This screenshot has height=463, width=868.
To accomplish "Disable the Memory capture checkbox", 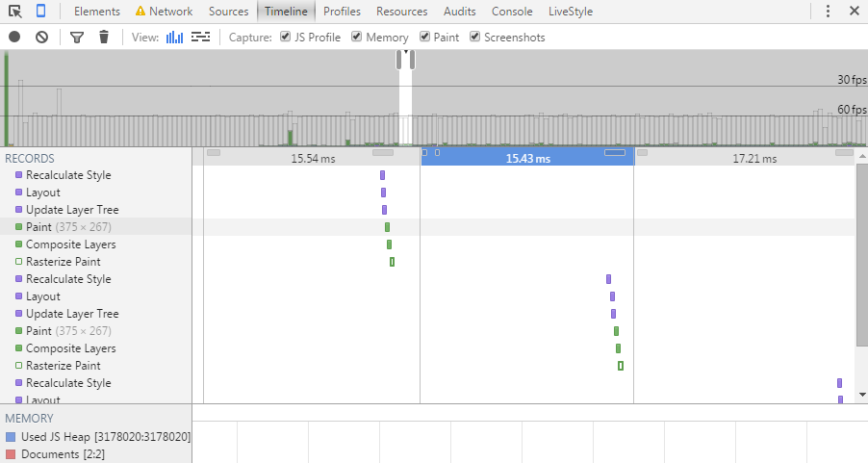I will click(357, 38).
